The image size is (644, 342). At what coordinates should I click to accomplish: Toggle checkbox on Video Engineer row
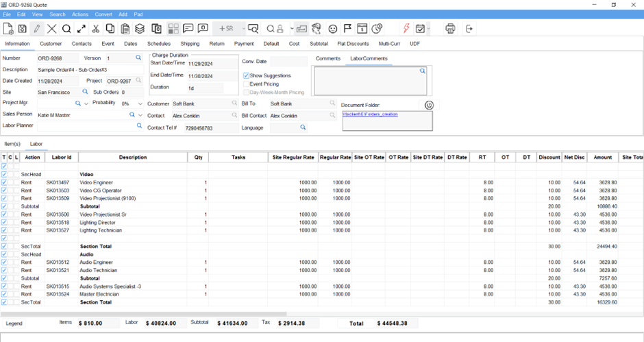4,182
